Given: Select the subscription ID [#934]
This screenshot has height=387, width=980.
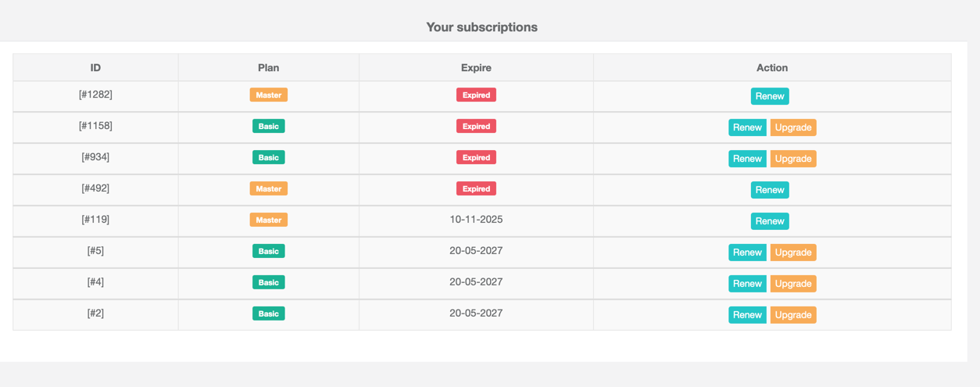Looking at the screenshot, I should pyautogui.click(x=95, y=157).
